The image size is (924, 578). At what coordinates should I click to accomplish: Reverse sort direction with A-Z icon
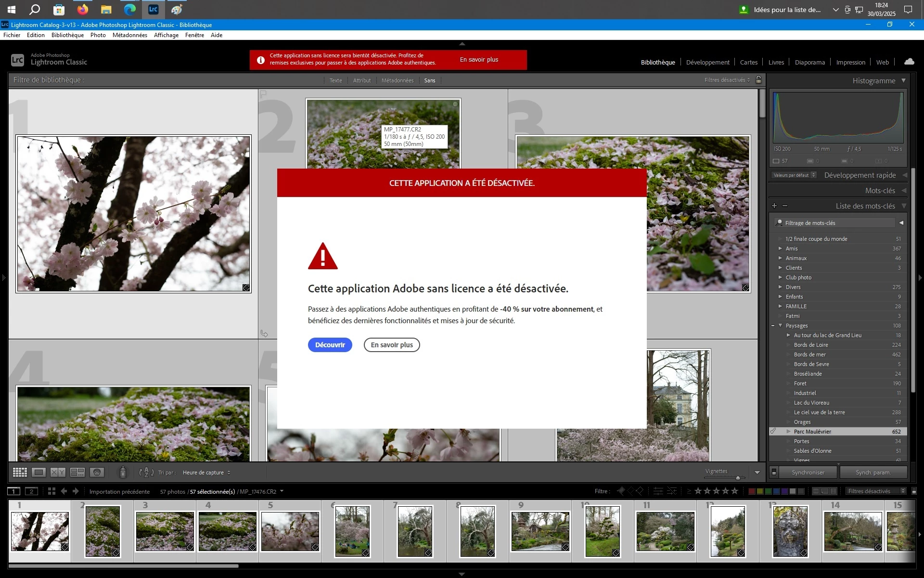pyautogui.click(x=146, y=473)
